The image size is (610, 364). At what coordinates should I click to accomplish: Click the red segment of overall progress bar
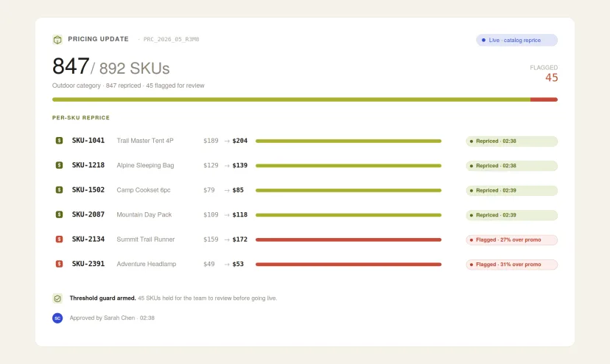pos(544,99)
